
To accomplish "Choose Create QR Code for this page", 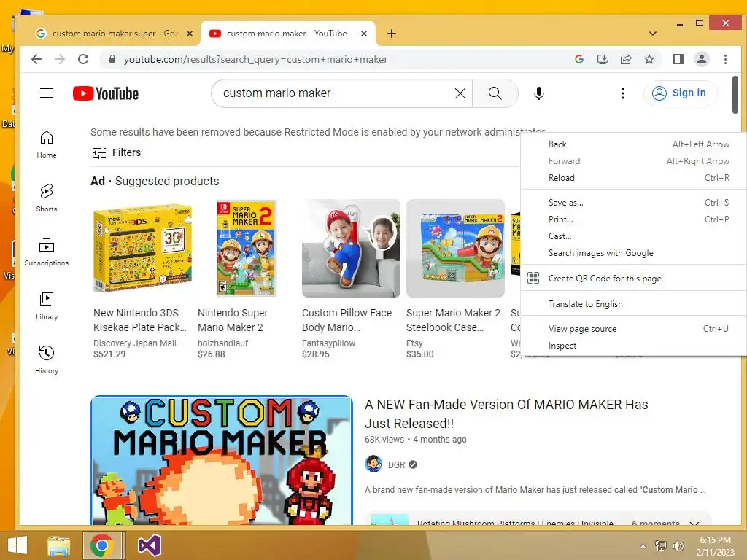I will [634, 278].
